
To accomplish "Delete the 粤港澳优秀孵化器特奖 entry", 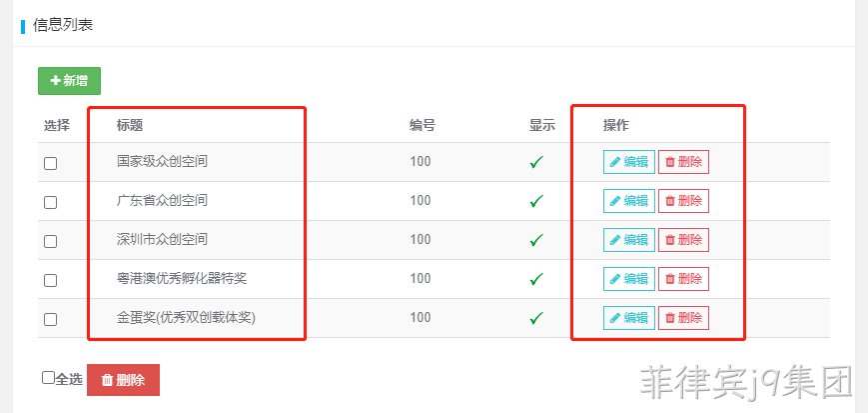I will (683, 279).
